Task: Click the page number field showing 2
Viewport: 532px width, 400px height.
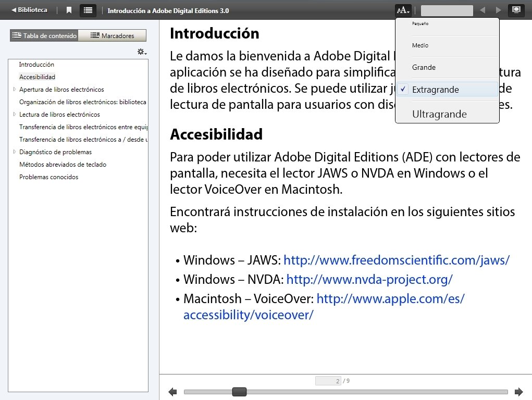Action: pos(328,381)
